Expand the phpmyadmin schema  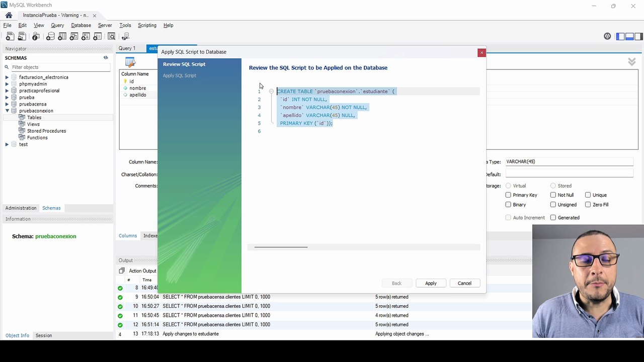point(7,84)
